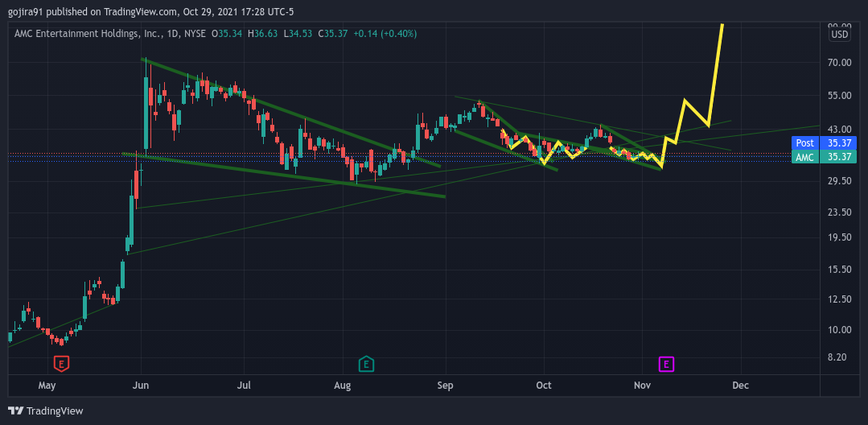Image resolution: width=868 pixels, height=425 pixels.
Task: Click the 12.50 price axis label
Action: (x=839, y=299)
